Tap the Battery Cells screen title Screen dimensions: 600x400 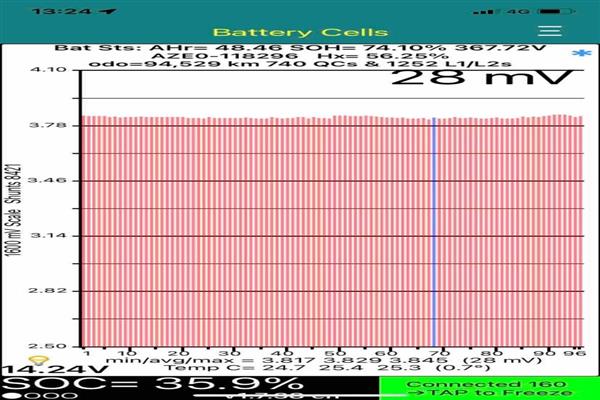(300, 31)
